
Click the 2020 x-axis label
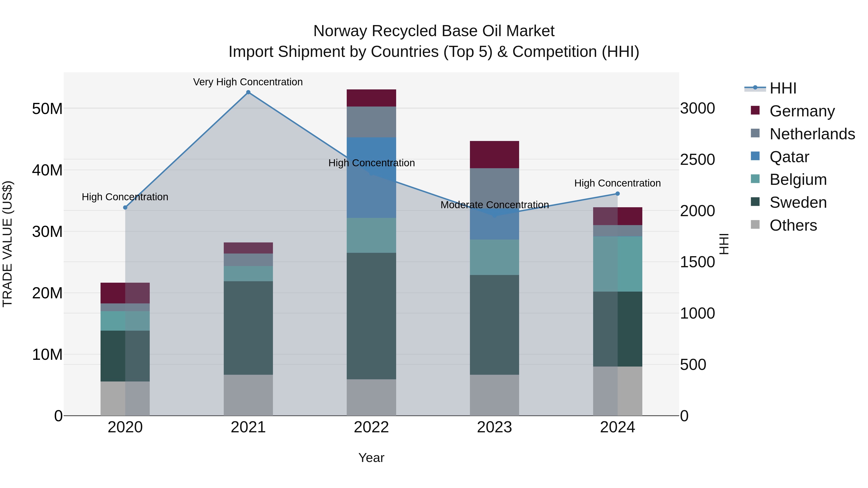[x=125, y=427]
